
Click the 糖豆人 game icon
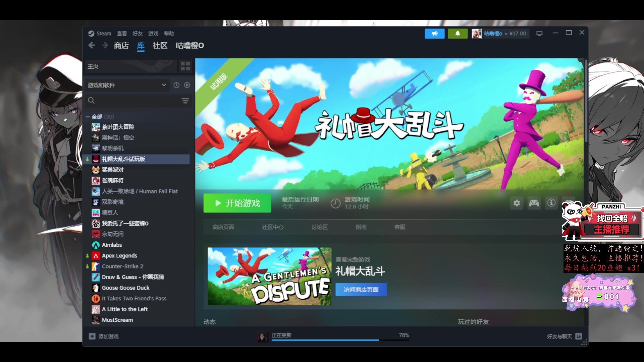click(x=96, y=213)
